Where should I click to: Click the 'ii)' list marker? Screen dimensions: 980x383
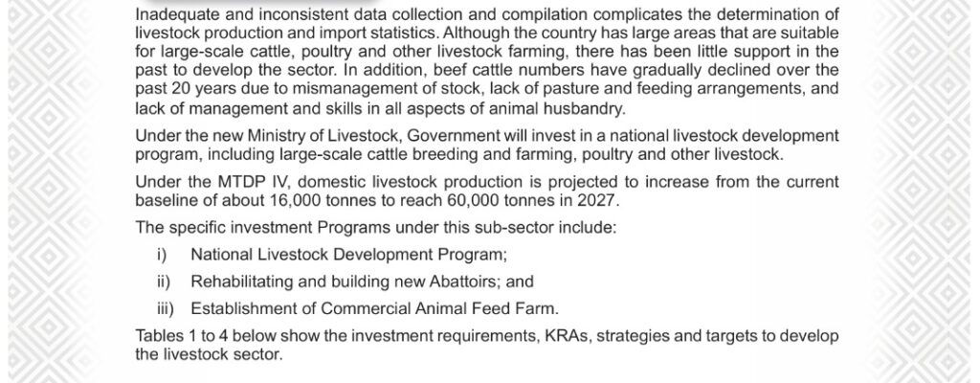[x=164, y=282]
